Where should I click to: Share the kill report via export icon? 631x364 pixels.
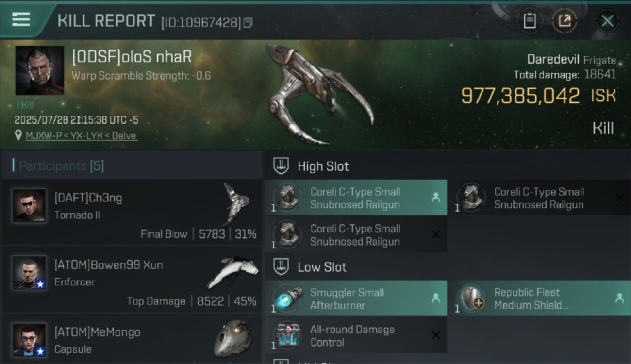(x=565, y=21)
